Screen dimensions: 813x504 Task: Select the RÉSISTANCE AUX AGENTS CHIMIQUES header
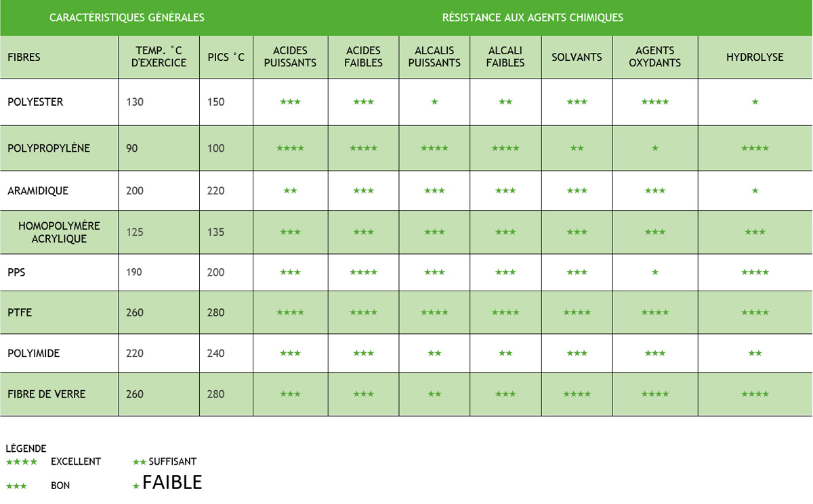coord(533,18)
